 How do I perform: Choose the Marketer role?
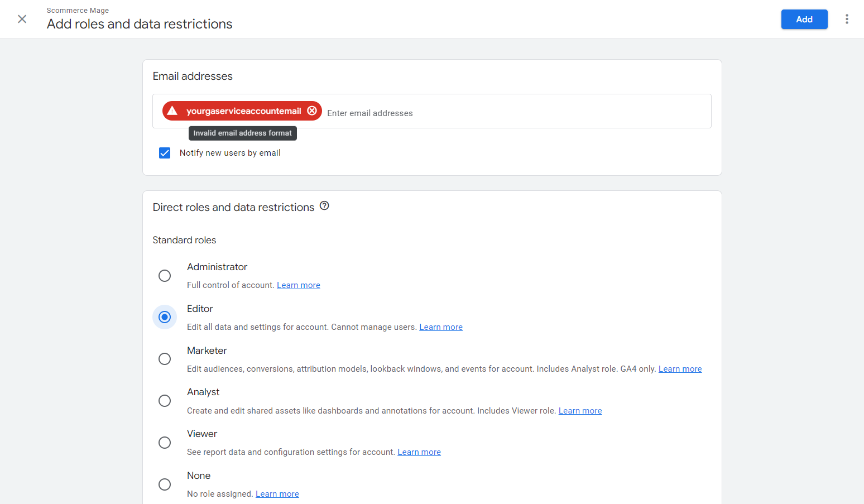pyautogui.click(x=165, y=359)
